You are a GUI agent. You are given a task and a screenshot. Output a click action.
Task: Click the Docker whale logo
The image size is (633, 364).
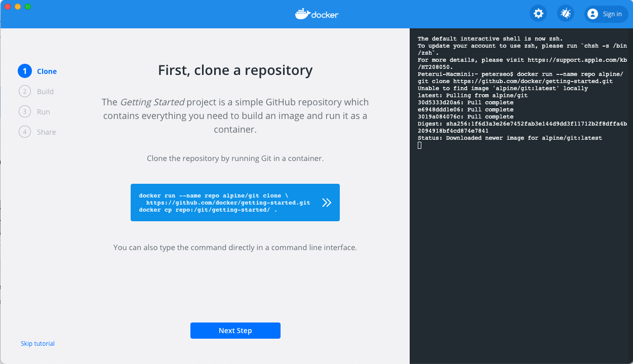316,14
